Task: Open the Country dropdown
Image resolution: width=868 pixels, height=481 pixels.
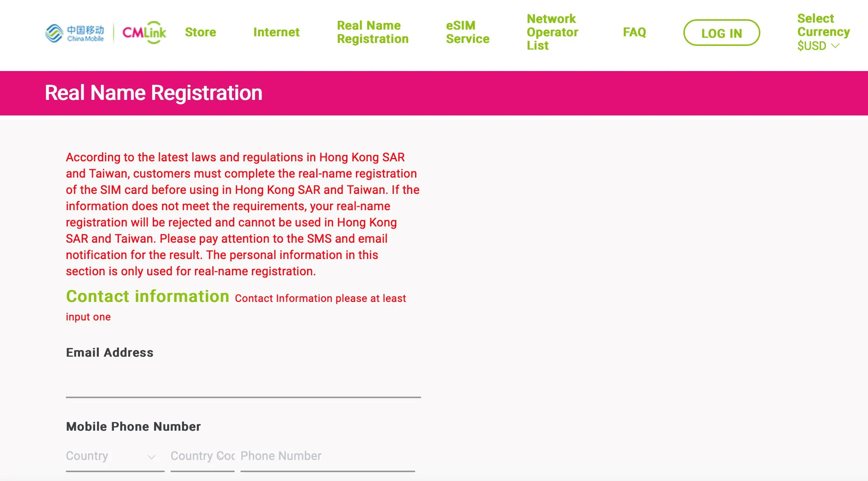Action: pyautogui.click(x=115, y=456)
